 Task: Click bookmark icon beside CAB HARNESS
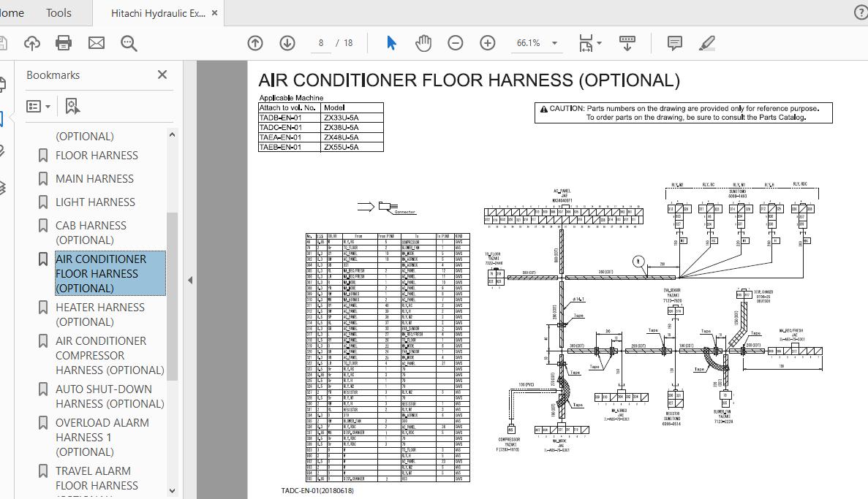(42, 225)
